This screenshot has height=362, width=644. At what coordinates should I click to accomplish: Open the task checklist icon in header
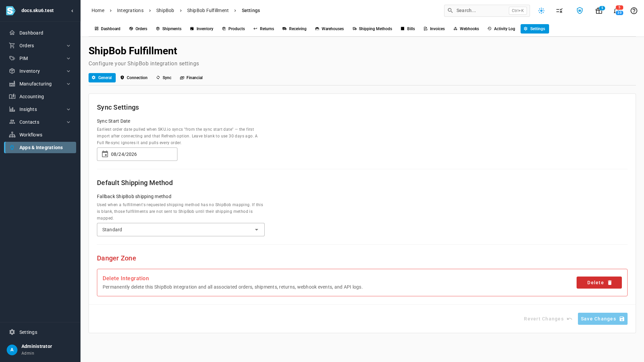pyautogui.click(x=559, y=11)
